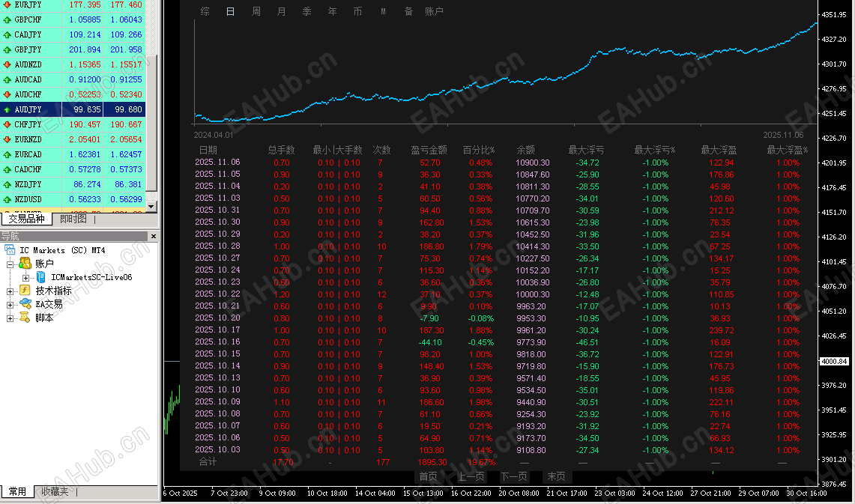Switch to the 即时图 tab
Screen dimensions: 855x504
[x=73, y=219]
